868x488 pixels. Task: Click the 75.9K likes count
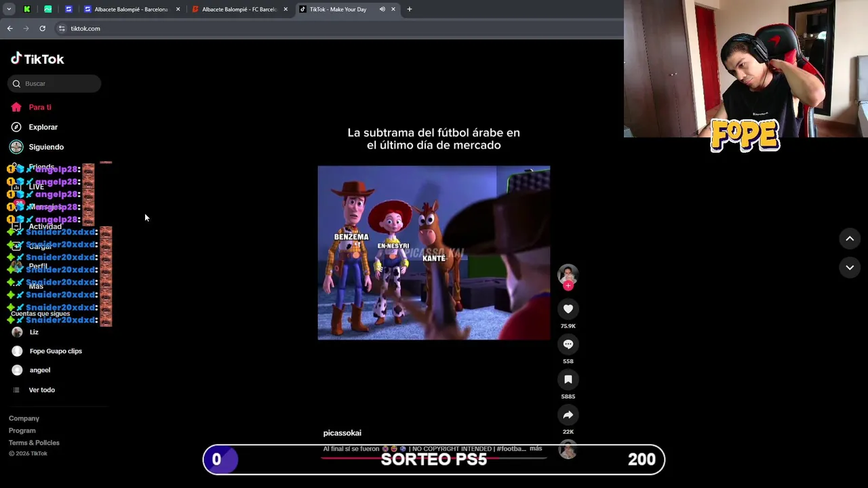tap(568, 326)
